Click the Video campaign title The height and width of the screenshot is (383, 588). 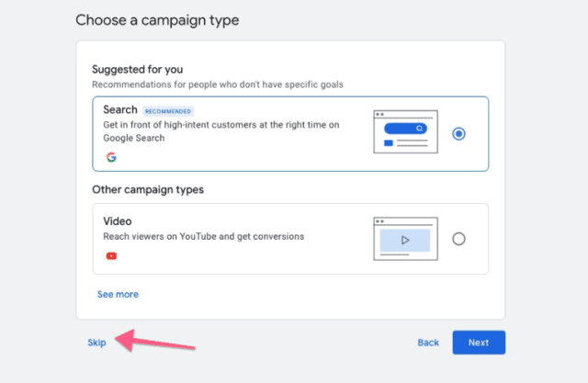(118, 221)
